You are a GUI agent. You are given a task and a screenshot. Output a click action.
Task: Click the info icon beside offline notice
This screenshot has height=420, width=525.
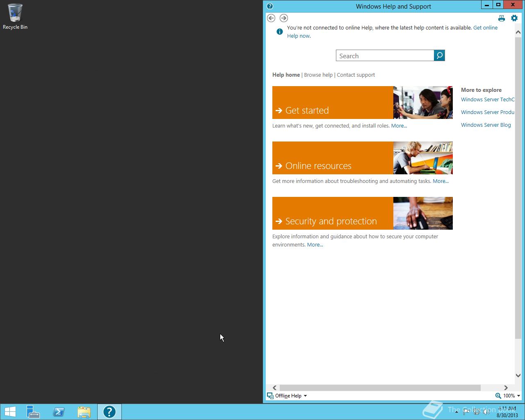tap(280, 32)
